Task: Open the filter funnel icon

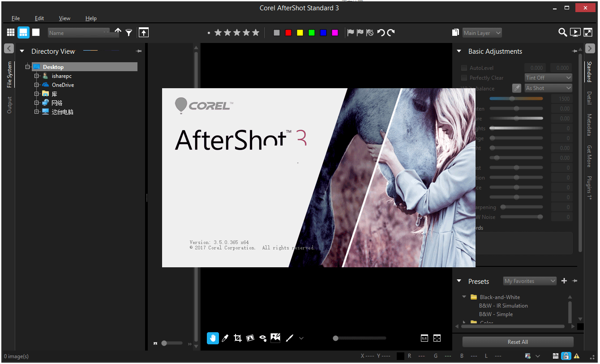Action: point(129,33)
